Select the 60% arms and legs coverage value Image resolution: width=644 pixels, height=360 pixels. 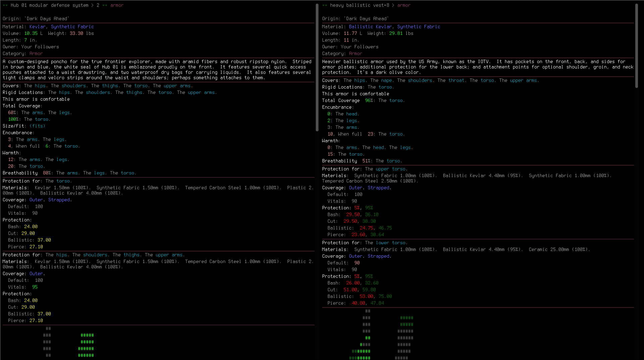point(12,113)
